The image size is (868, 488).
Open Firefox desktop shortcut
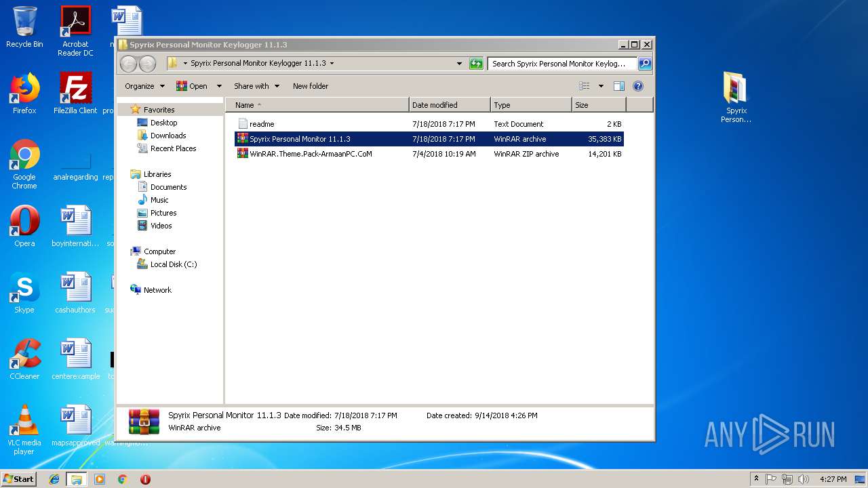(24, 94)
